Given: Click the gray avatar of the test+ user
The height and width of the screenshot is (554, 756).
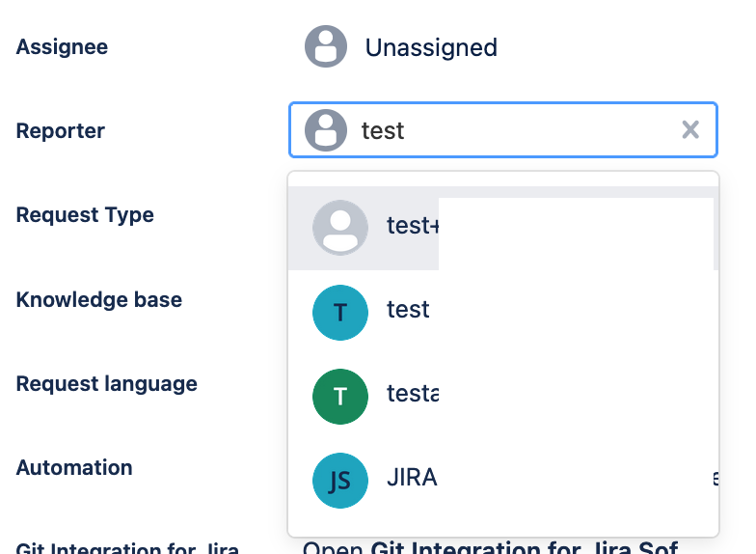Looking at the screenshot, I should pos(340,228).
